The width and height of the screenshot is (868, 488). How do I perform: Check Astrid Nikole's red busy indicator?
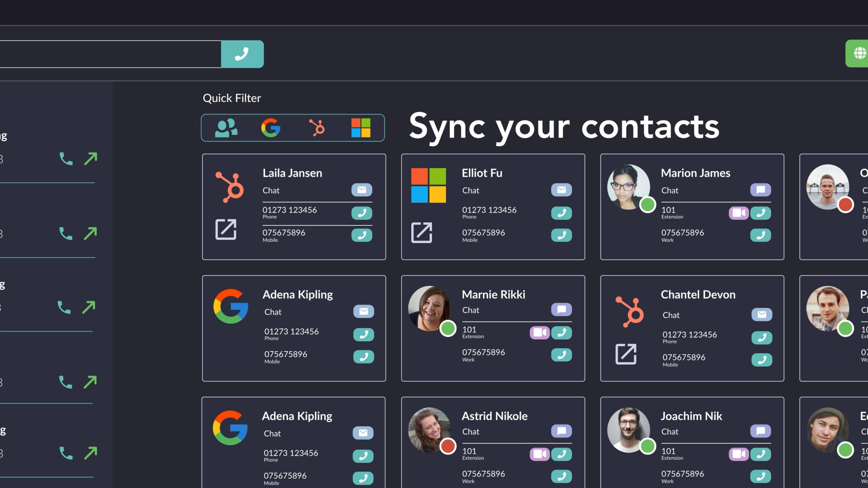[x=448, y=447]
